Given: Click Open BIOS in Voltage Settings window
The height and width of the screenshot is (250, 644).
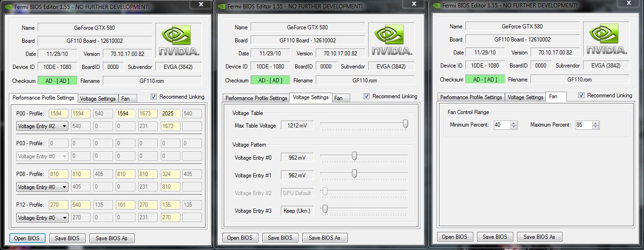Looking at the screenshot, I should click(x=240, y=237).
